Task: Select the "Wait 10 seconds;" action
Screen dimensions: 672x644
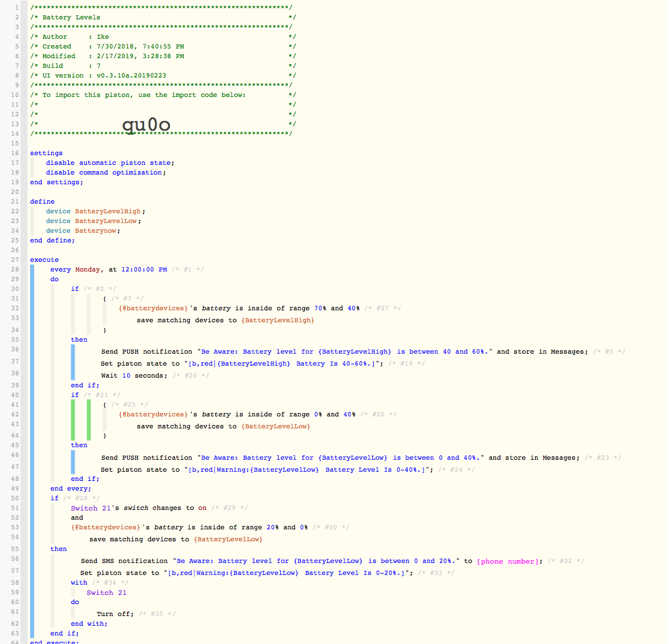Action: coord(134,375)
